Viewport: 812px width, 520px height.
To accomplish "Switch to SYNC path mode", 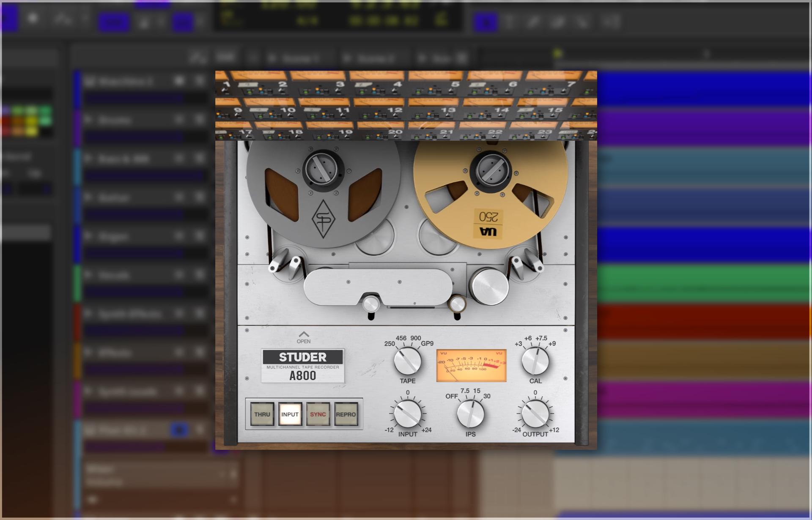I will 318,414.
